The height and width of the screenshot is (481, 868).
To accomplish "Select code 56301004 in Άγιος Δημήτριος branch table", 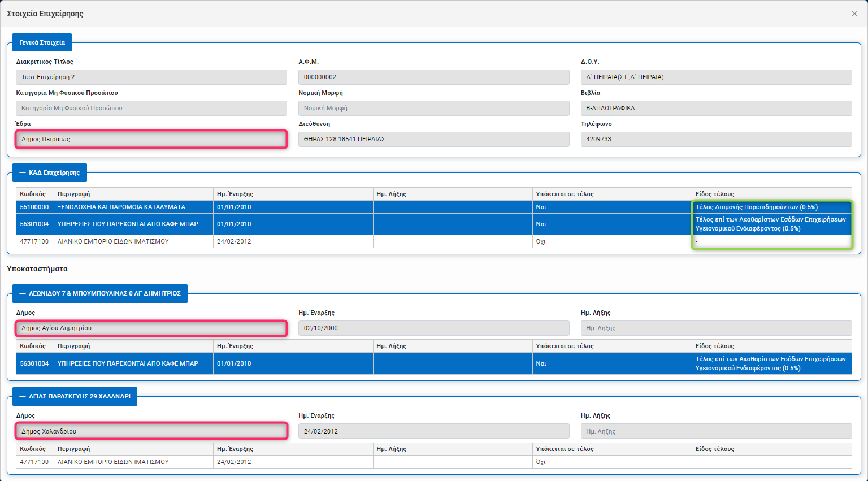I will coord(35,363).
